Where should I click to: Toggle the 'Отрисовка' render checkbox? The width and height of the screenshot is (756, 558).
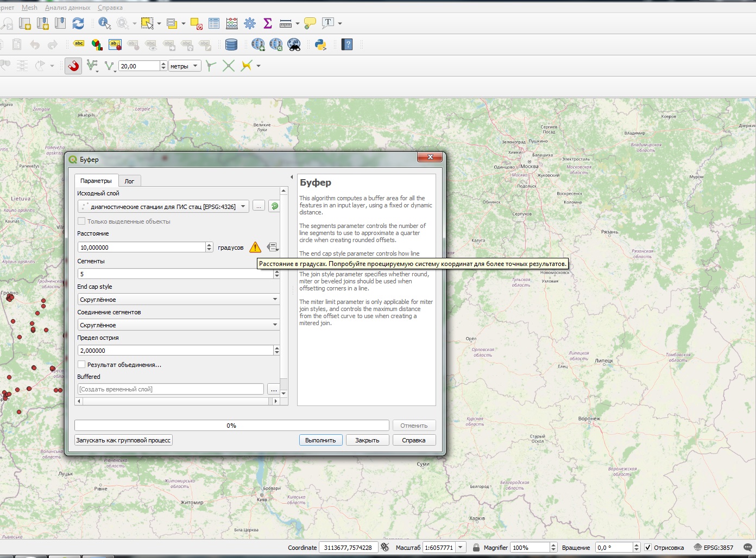[x=647, y=547]
